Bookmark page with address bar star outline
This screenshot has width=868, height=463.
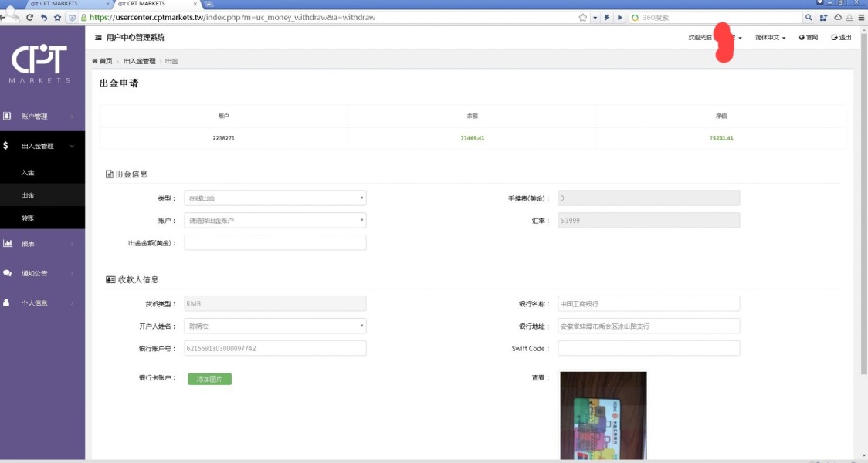(x=583, y=18)
